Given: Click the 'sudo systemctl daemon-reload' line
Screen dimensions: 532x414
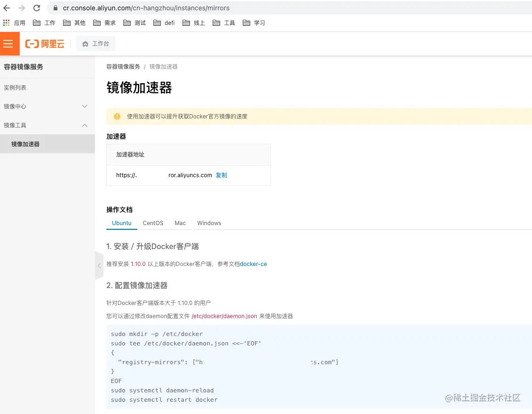Looking at the screenshot, I should [162, 390].
